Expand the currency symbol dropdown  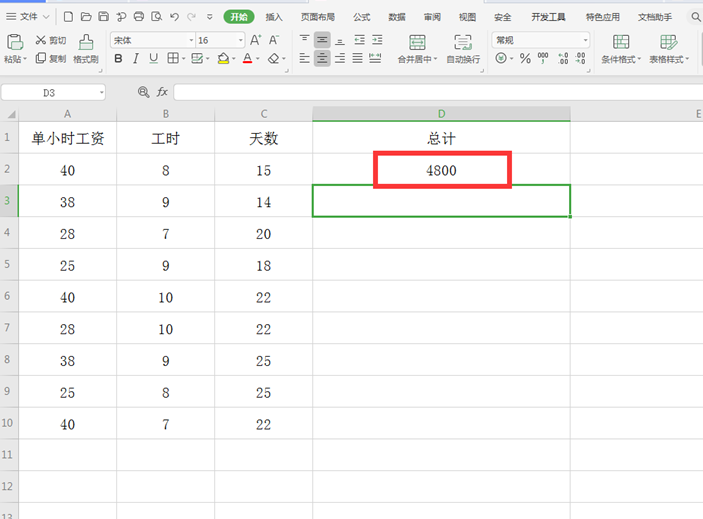coord(511,58)
